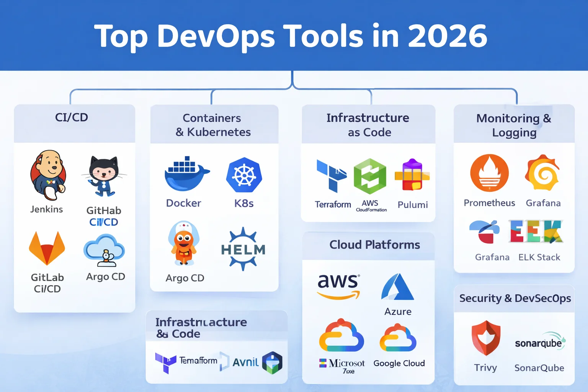Click the colorful ELK Stack letters logo
This screenshot has height=392, width=588.
click(536, 231)
